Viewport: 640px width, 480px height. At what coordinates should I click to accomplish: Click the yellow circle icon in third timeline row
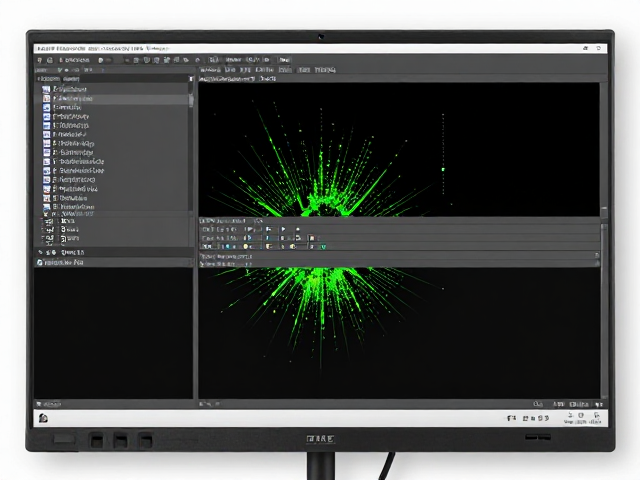tap(245, 247)
